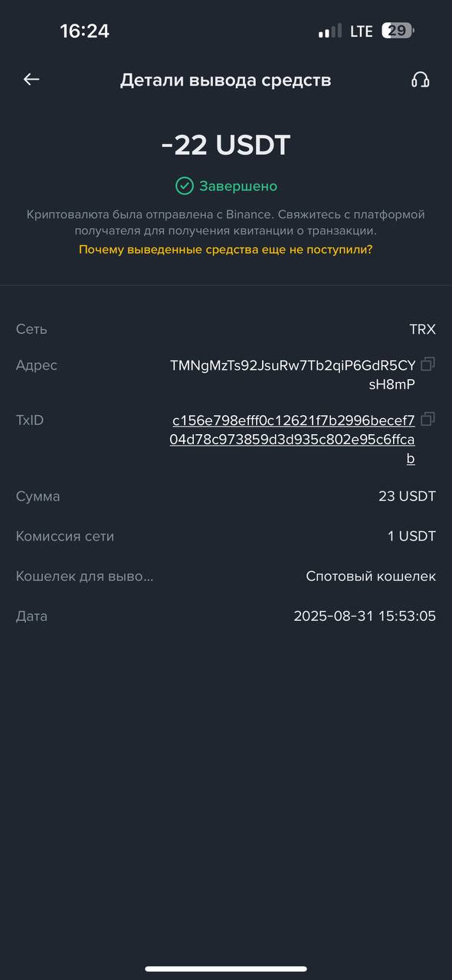This screenshot has width=452, height=980.
Task: Tap the green Завершено checkmark icon
Action: click(x=184, y=186)
